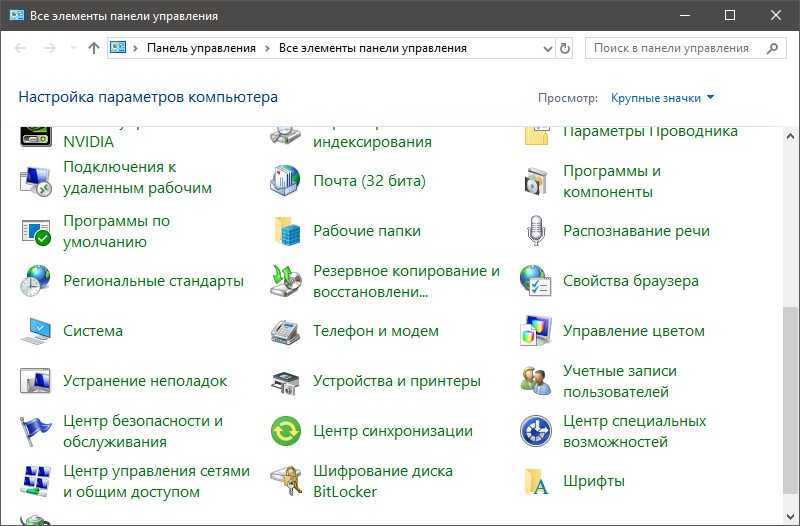Expand the chevron before 'Панель управления' breadcrumb
800x526 pixels.
(136, 48)
